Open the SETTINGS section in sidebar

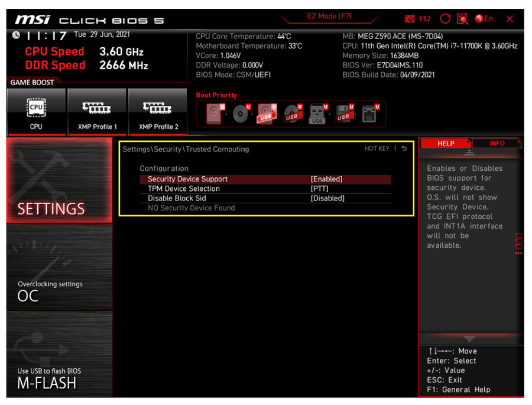point(59,180)
